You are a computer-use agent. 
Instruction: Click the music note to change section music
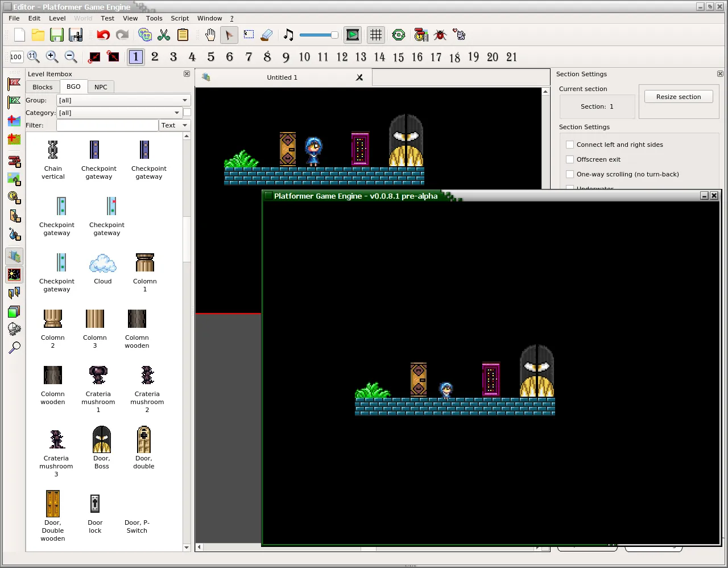click(288, 35)
